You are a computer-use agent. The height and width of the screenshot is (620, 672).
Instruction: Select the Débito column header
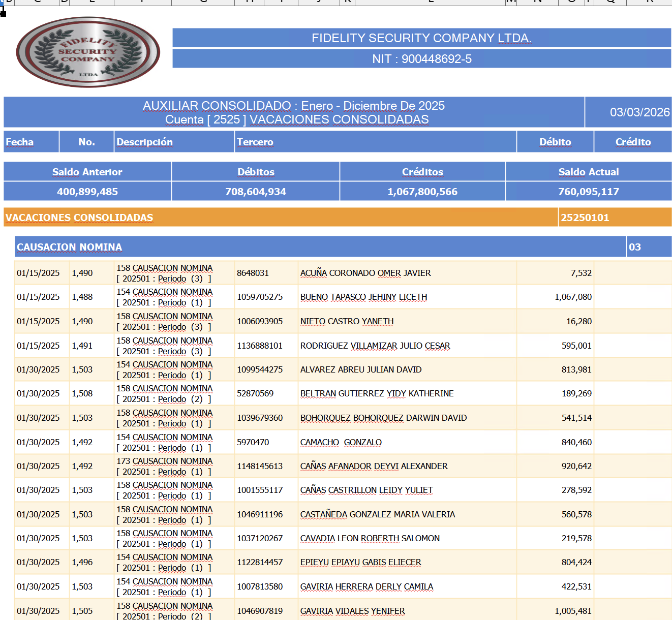click(555, 142)
